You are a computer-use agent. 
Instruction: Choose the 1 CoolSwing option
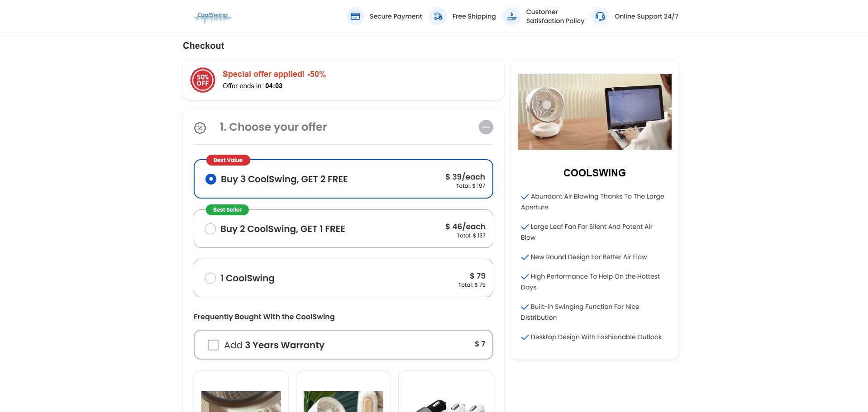click(x=210, y=278)
